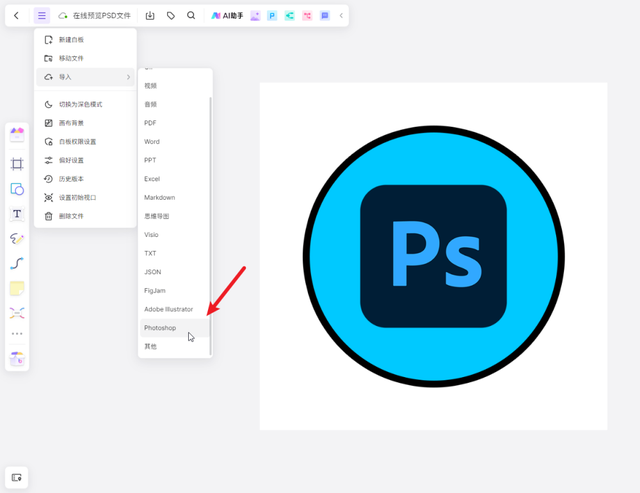Import a FigJam file
The width and height of the screenshot is (640, 493).
point(174,291)
